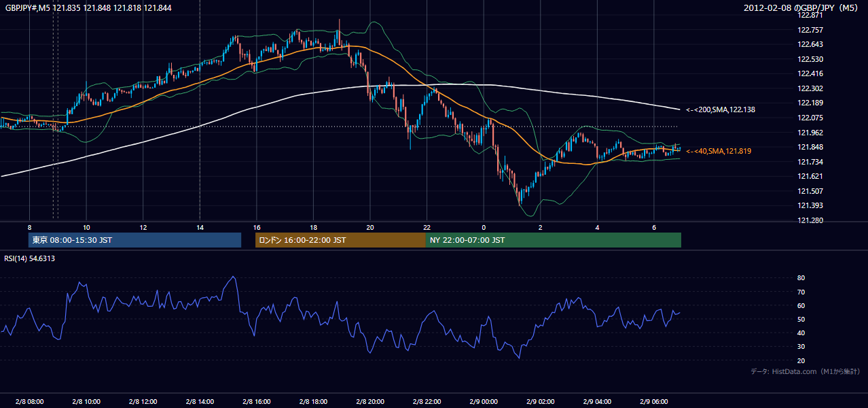Click hour label 14 under the price chart

(200, 227)
